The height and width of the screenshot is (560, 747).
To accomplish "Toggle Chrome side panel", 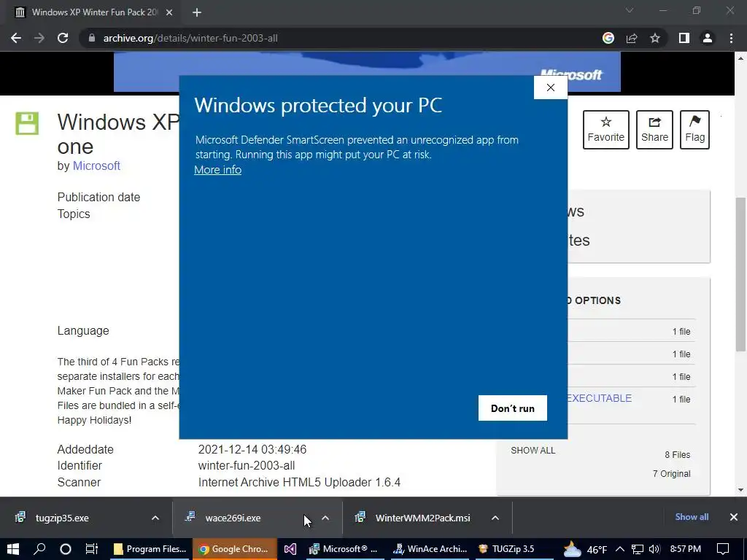I will 684,38.
